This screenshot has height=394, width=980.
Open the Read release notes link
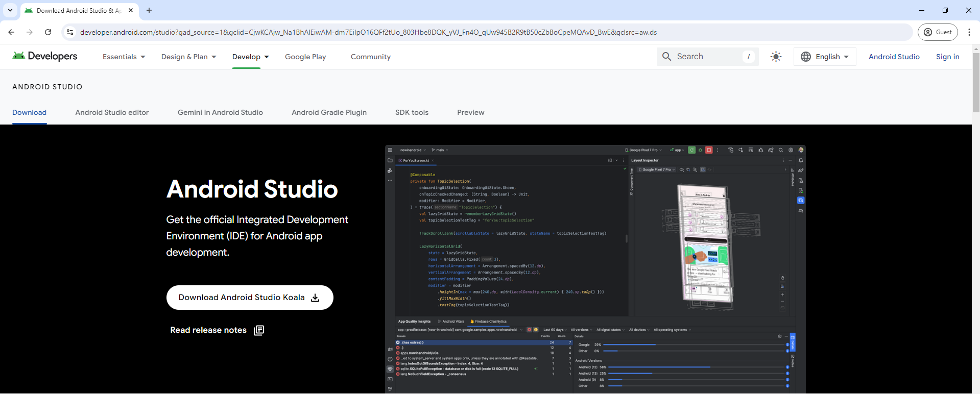pyautogui.click(x=217, y=330)
